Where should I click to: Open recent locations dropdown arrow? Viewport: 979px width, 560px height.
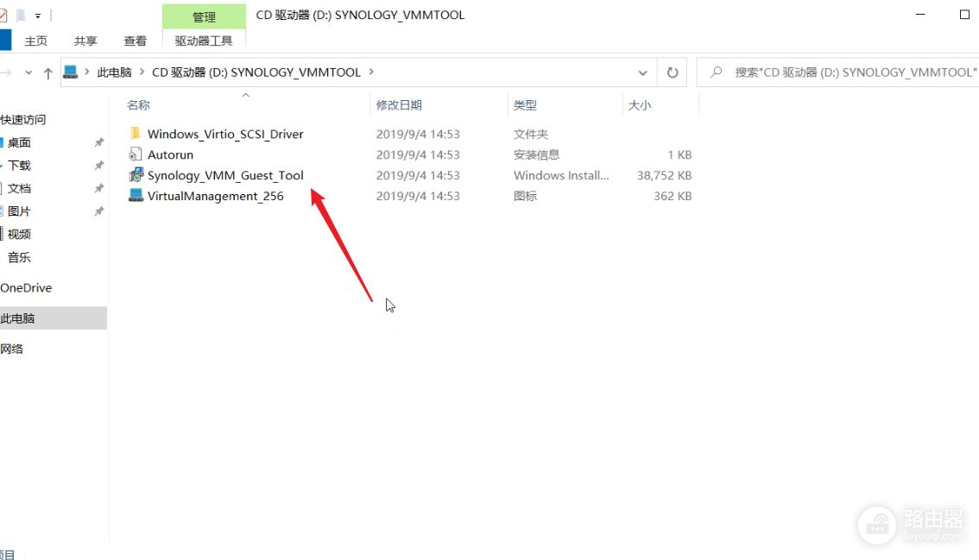click(x=28, y=73)
